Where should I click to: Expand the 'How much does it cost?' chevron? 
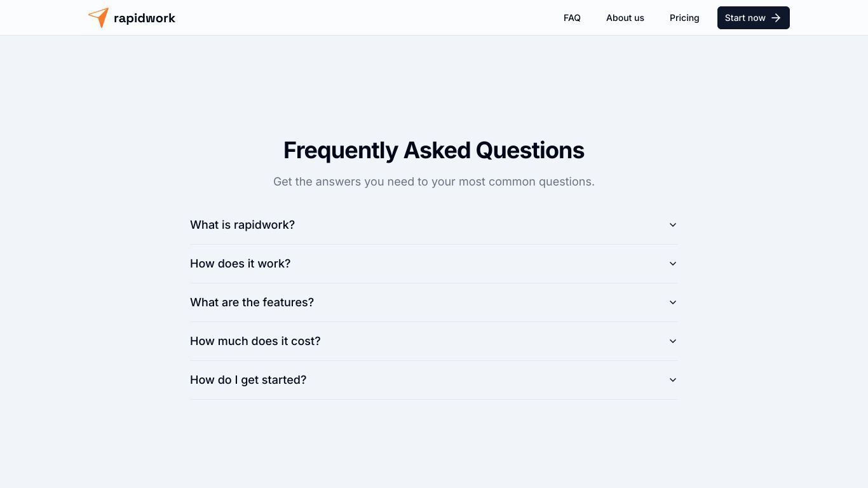point(673,341)
